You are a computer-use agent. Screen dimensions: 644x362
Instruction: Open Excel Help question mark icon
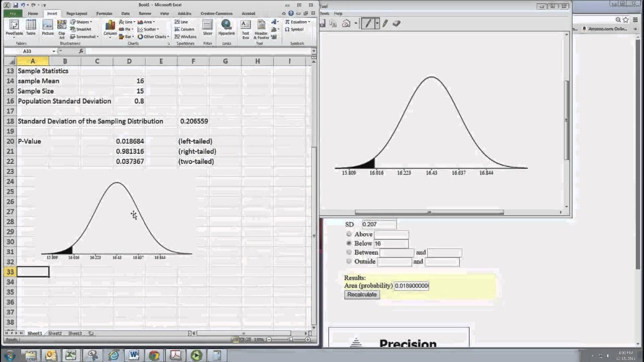(x=291, y=14)
